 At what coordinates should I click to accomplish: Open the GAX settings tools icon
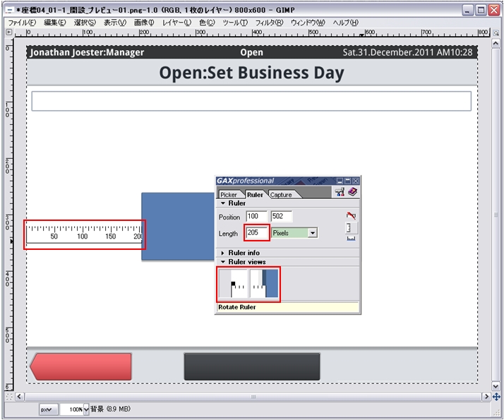tap(339, 192)
